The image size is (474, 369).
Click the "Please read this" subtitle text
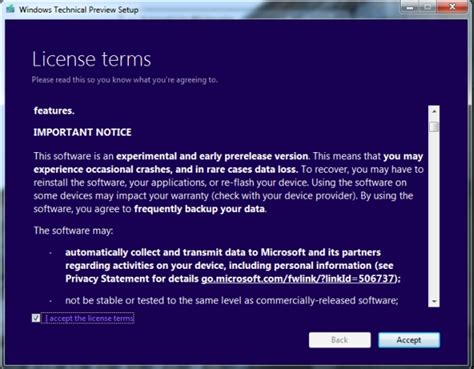click(124, 80)
